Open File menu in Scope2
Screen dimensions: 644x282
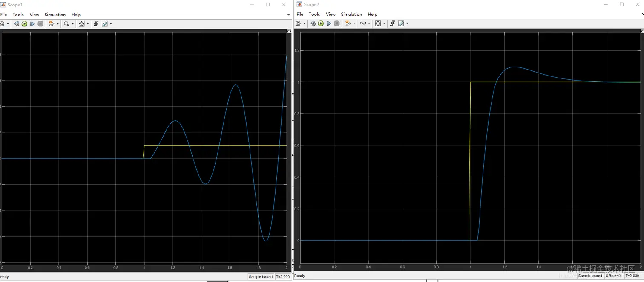pyautogui.click(x=300, y=14)
